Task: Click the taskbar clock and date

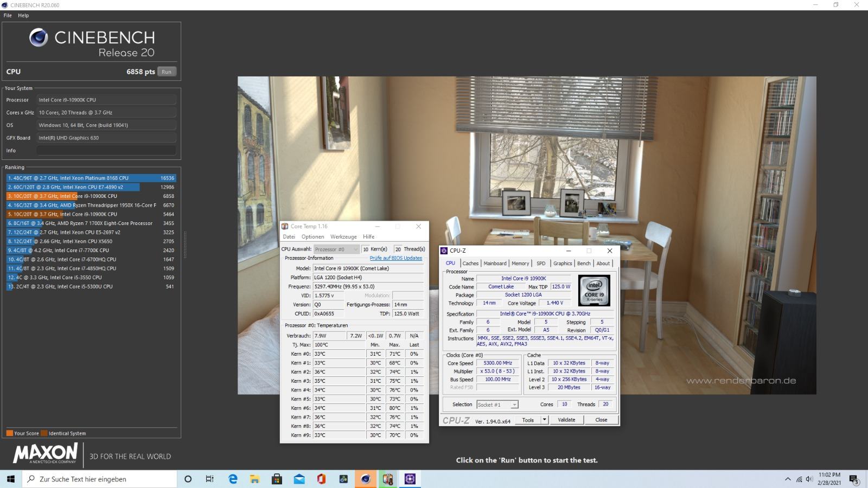Action: click(x=829, y=479)
